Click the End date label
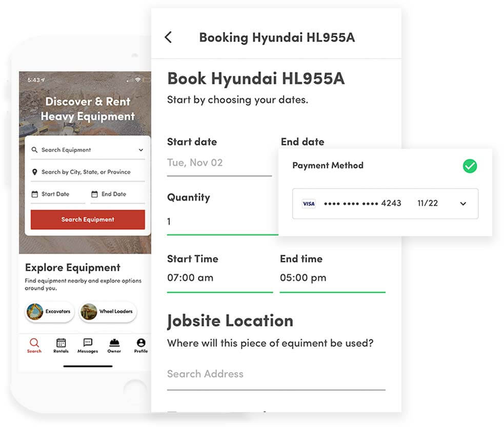Screen dimensions: 504x427 click(x=303, y=142)
